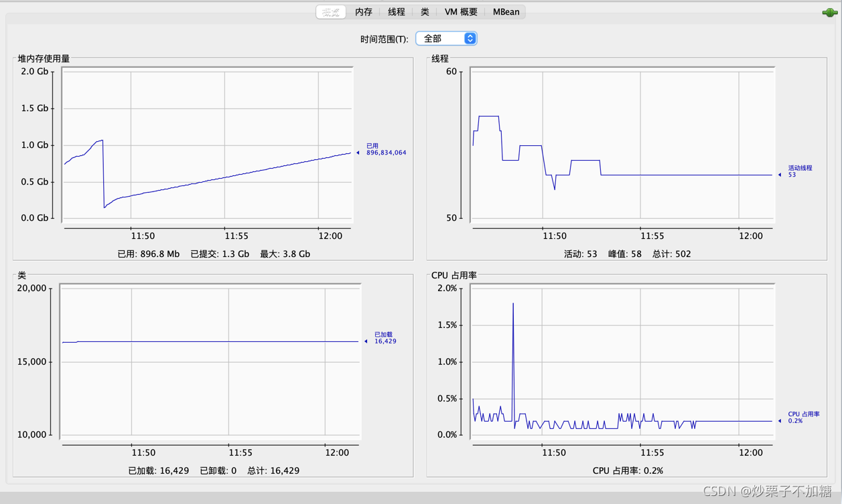Viewport: 842px width, 504px height.
Task: Click the 总计: 16,429 classes text
Action: pyautogui.click(x=273, y=471)
